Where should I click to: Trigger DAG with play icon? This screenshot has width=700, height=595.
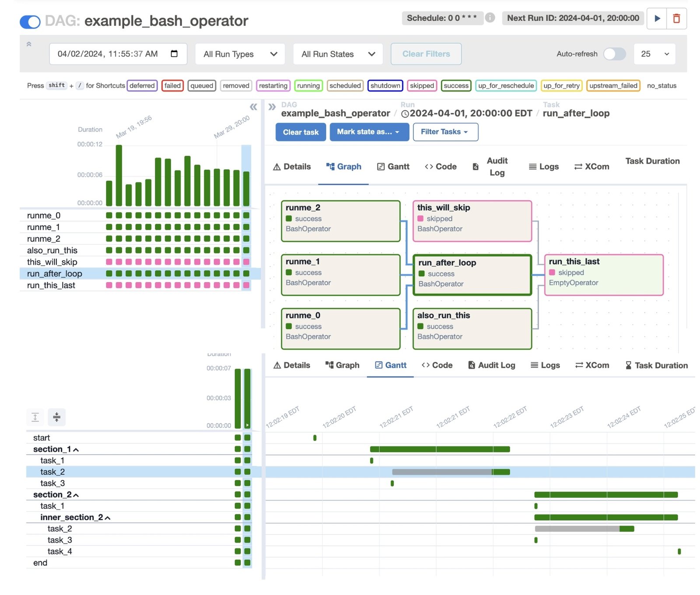pyautogui.click(x=657, y=18)
